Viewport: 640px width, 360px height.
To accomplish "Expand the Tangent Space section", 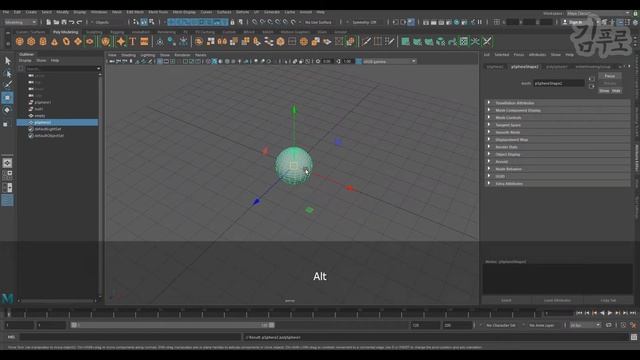I will (x=558, y=125).
